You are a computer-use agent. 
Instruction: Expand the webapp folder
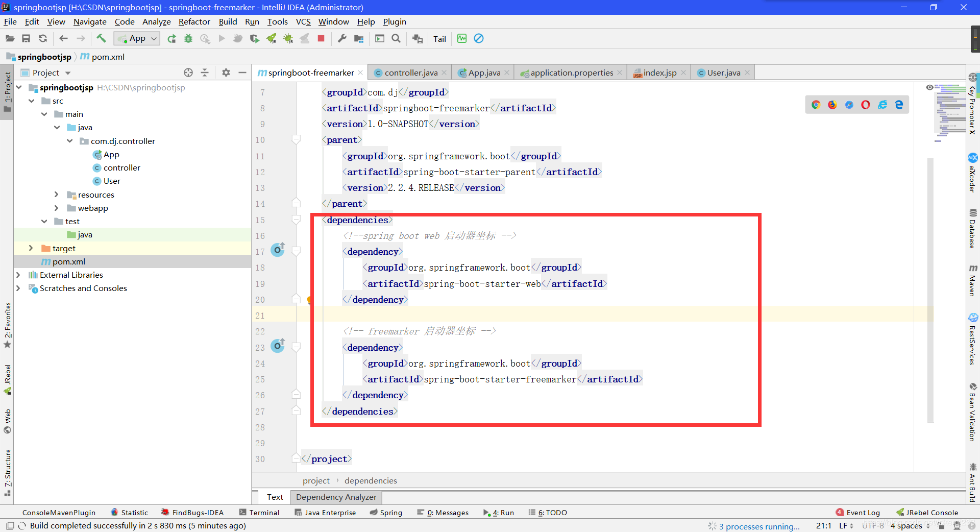pyautogui.click(x=57, y=208)
